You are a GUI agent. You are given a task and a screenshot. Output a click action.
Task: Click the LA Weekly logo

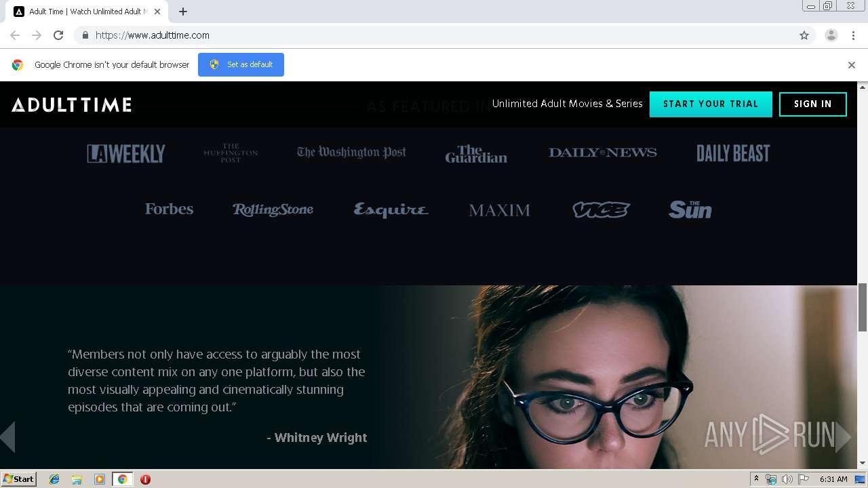pos(126,154)
